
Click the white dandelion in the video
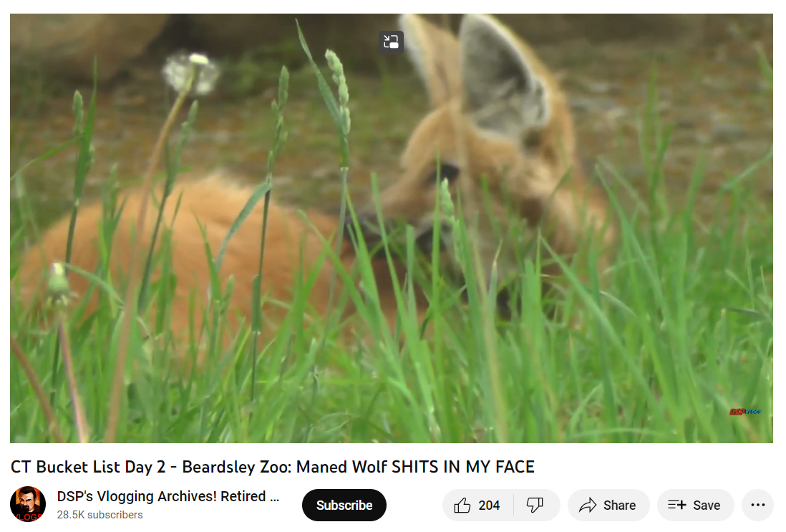coord(191,73)
